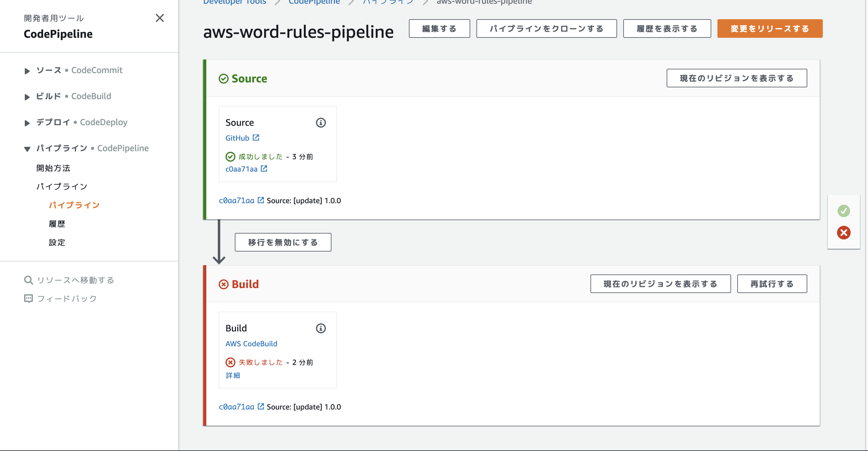Click the リソースへ移動する search field
The width and height of the screenshot is (868, 451).
76,280
